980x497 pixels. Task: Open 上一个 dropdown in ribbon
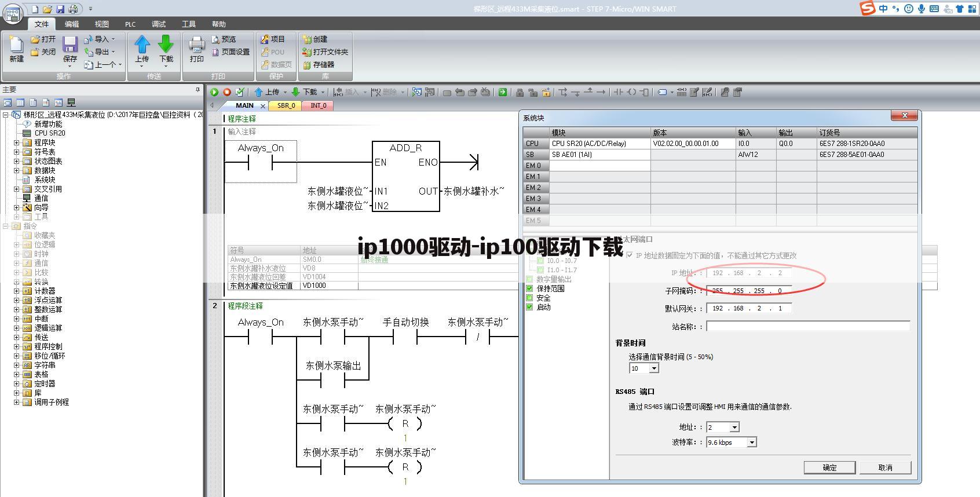click(120, 65)
